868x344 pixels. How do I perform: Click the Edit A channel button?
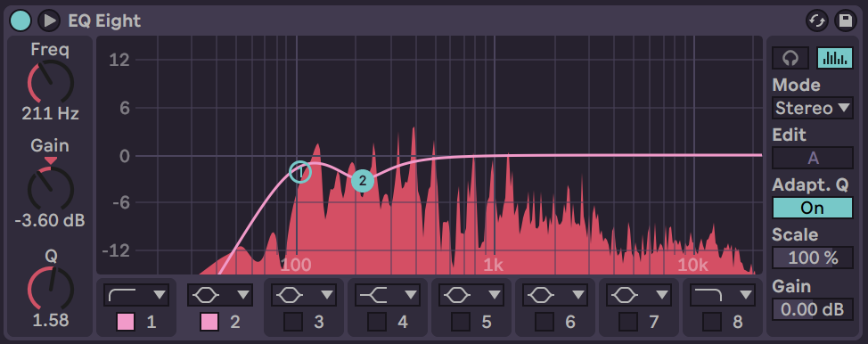(813, 158)
